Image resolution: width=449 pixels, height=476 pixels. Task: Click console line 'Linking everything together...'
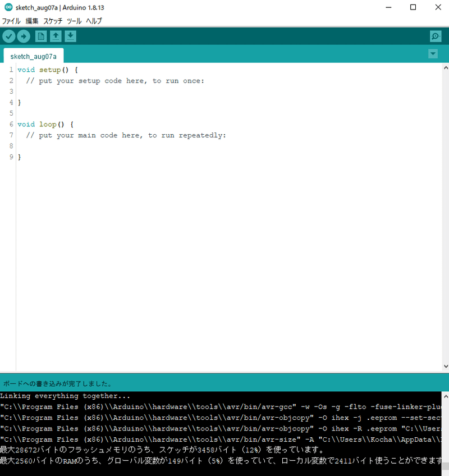point(65,396)
